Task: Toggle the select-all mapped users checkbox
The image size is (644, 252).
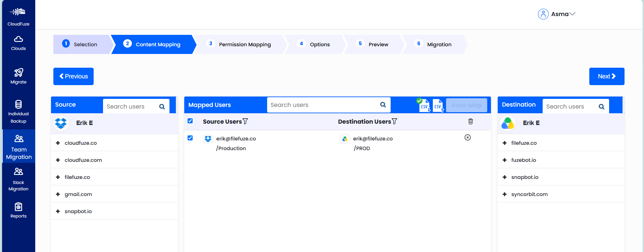Action: (190, 121)
